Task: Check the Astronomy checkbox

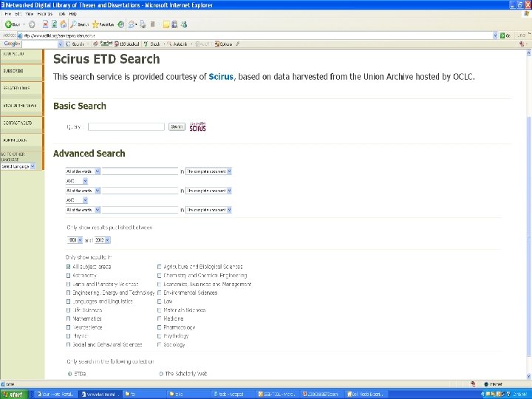Action: (68, 276)
